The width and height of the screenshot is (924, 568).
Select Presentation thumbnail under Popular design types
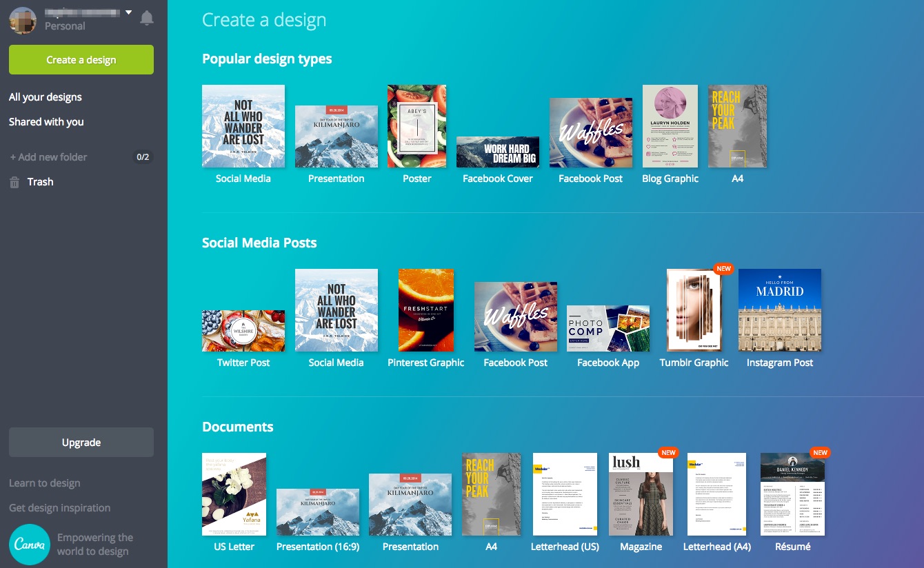click(337, 136)
